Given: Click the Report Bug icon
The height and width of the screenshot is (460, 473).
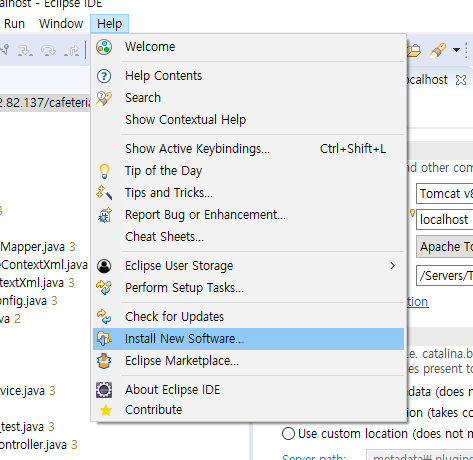Looking at the screenshot, I should click(104, 215).
